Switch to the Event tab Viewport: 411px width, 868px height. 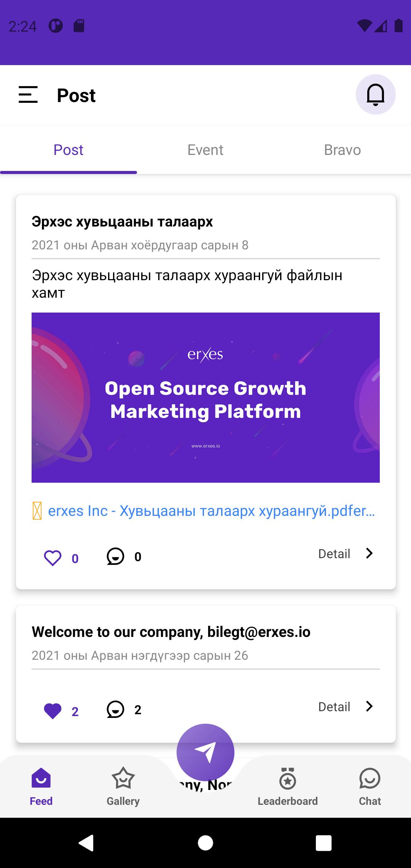[205, 150]
